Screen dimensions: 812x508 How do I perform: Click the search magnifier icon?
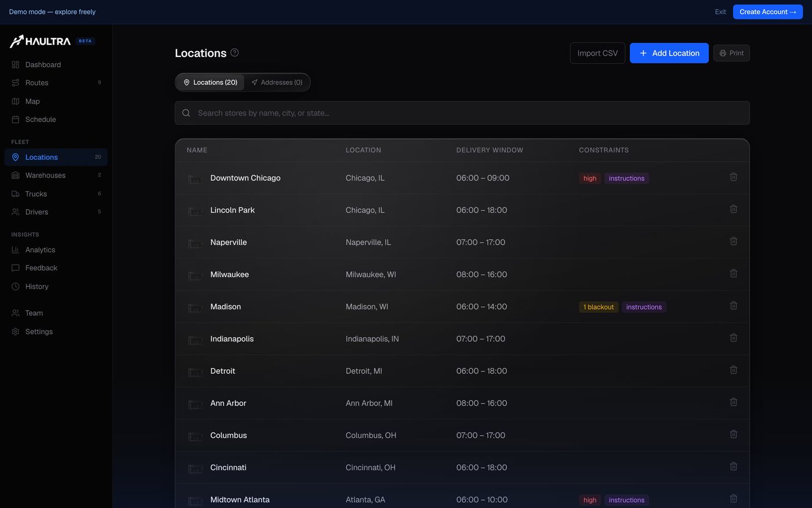point(186,113)
